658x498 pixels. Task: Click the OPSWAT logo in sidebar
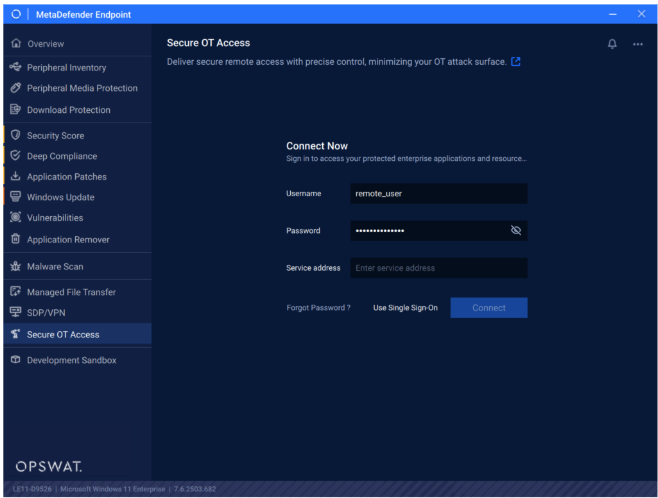coord(49,466)
